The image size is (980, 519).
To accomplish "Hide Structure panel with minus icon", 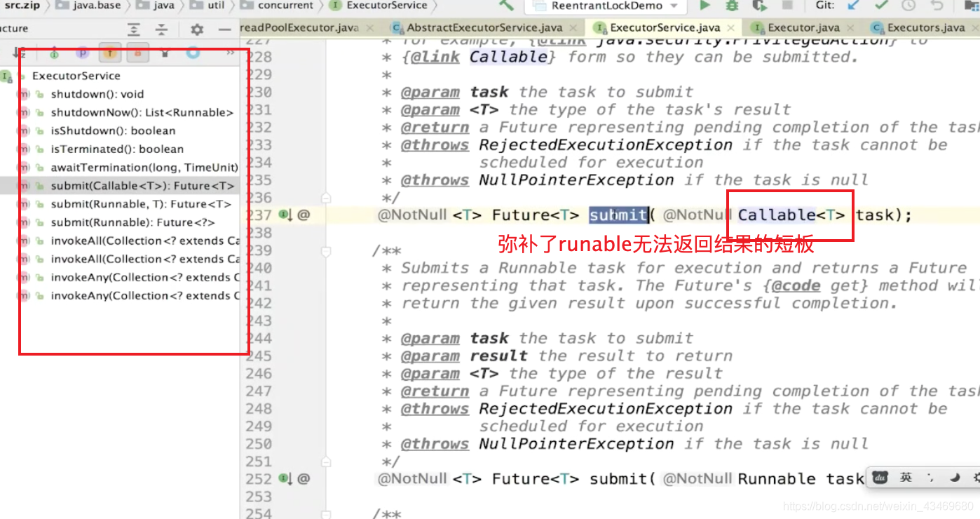I will pyautogui.click(x=224, y=29).
